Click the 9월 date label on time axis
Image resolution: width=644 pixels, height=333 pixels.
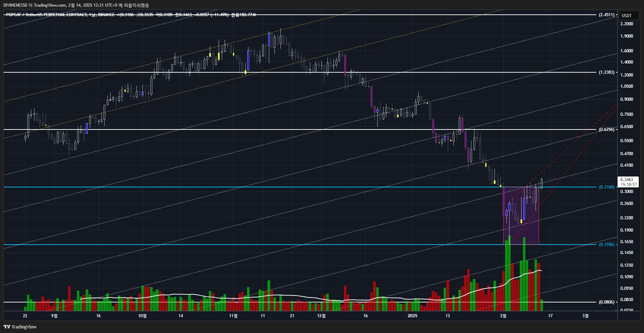point(54,316)
